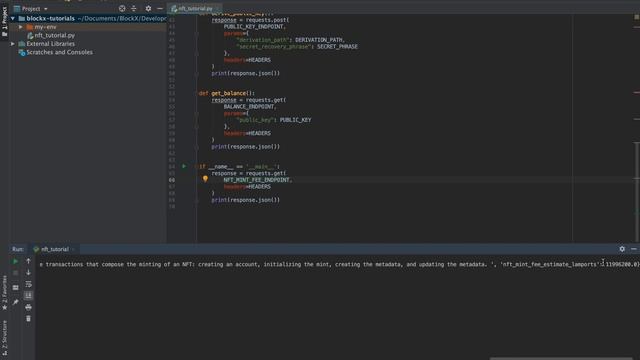
Task: Collapse the blockx-tutorials root folder
Action: click(x=13, y=18)
